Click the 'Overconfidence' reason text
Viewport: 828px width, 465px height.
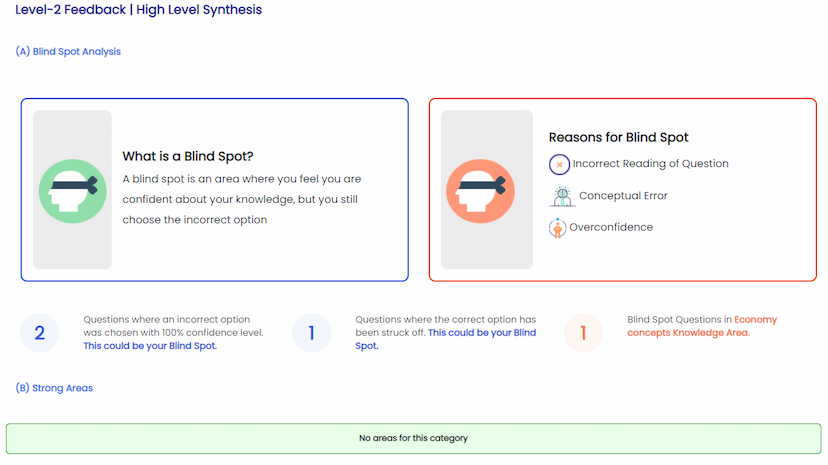(x=611, y=227)
